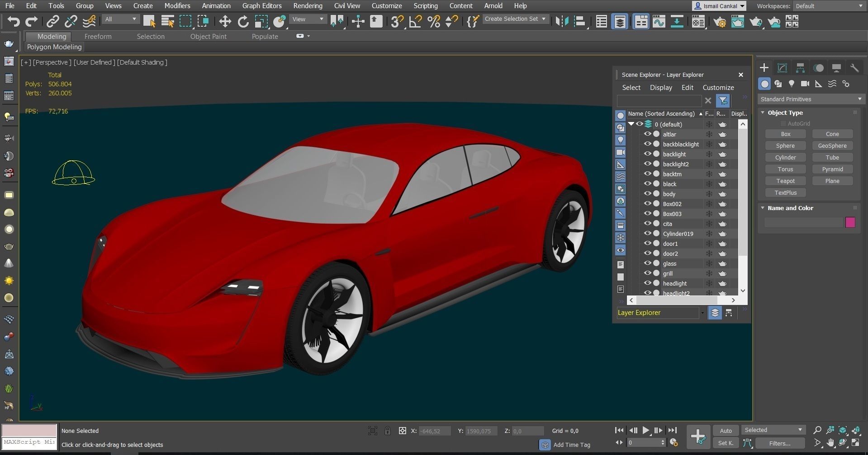Open the Standard Primitives dropdown

811,99
